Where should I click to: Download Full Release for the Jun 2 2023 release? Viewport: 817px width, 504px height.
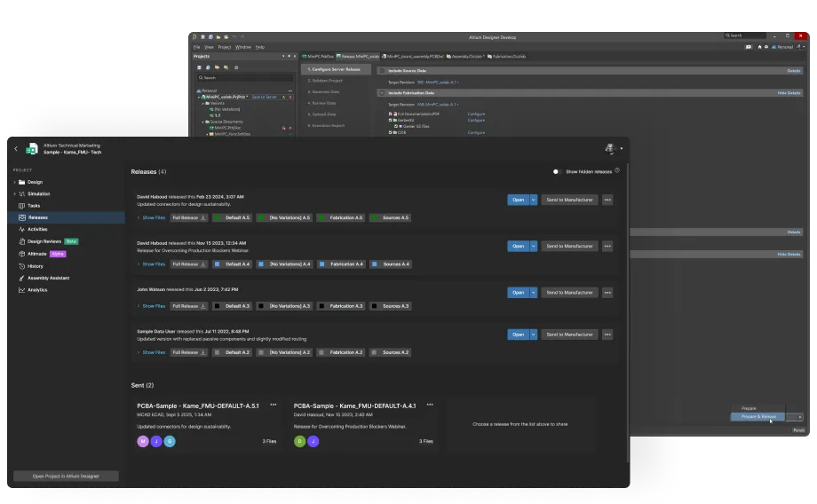(x=188, y=306)
